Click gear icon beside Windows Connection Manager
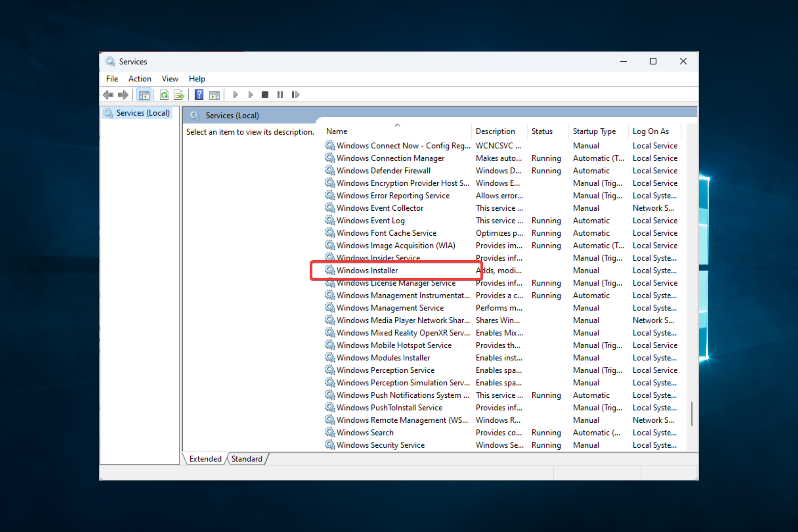This screenshot has width=798, height=532. point(330,158)
